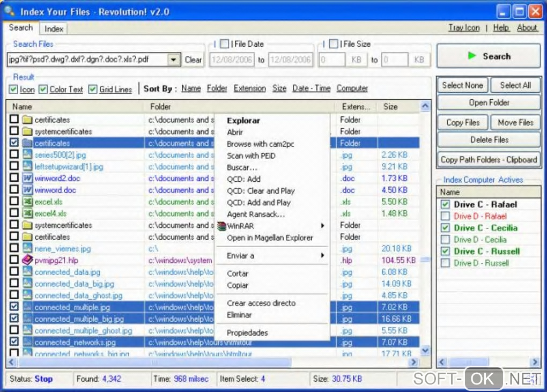This screenshot has width=547, height=392.
Task: Click the Select All button
Action: (515, 85)
